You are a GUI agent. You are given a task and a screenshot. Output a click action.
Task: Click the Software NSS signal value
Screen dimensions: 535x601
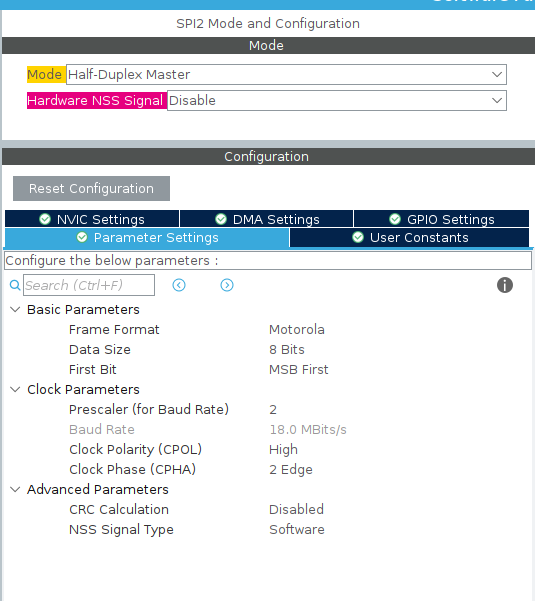297,529
